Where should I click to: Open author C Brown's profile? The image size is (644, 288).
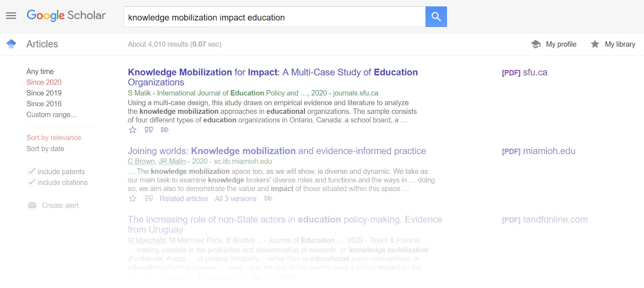coord(141,161)
